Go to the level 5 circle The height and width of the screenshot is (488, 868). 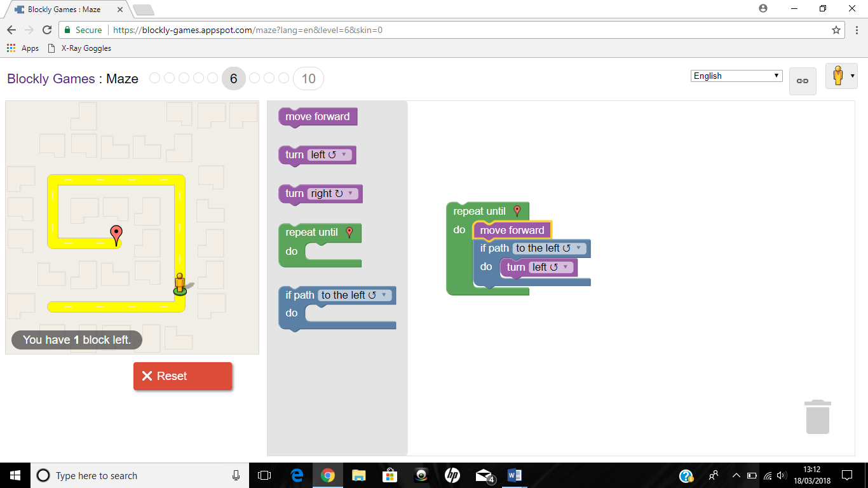pyautogui.click(x=214, y=78)
